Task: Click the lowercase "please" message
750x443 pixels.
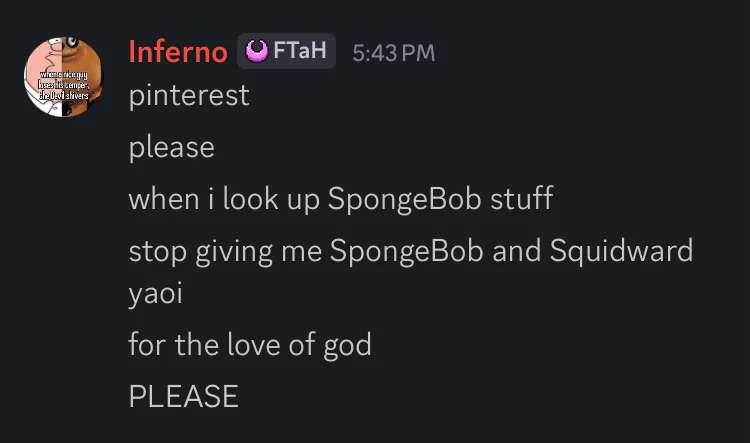Action: click(x=171, y=148)
